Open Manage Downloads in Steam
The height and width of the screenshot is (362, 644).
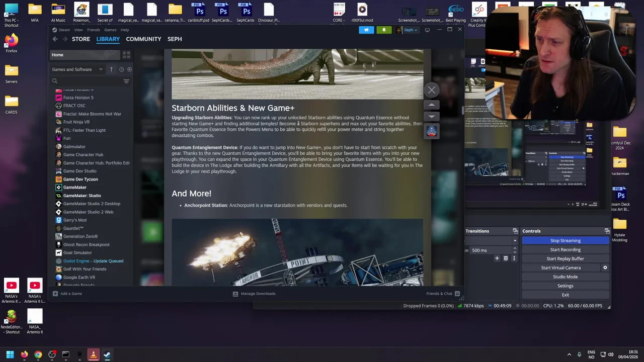point(254,294)
